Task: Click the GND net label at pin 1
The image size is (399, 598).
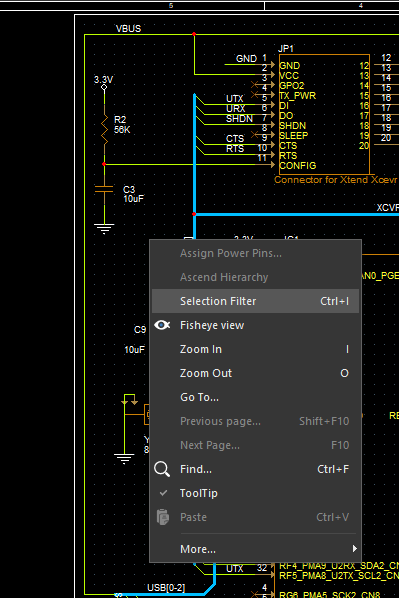Action: coord(246,59)
